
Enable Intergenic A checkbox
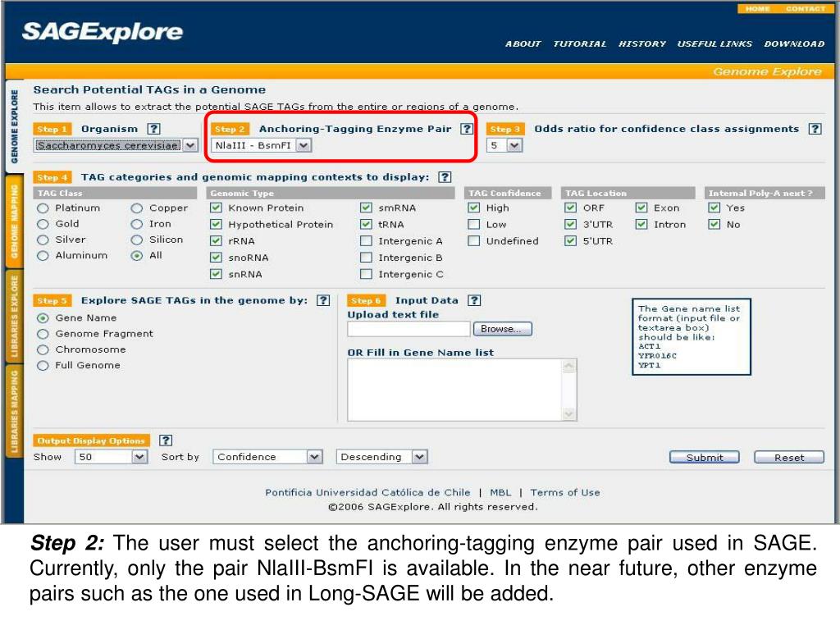(x=367, y=241)
